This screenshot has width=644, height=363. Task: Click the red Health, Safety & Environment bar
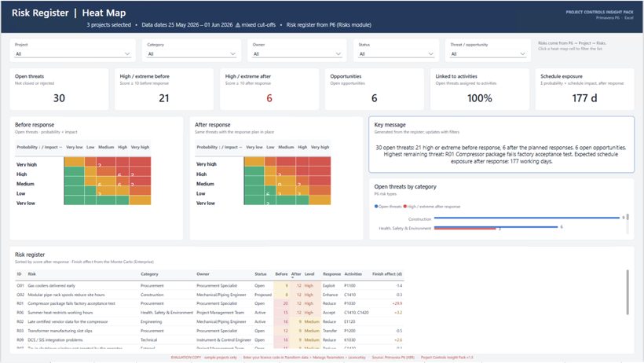465,229
